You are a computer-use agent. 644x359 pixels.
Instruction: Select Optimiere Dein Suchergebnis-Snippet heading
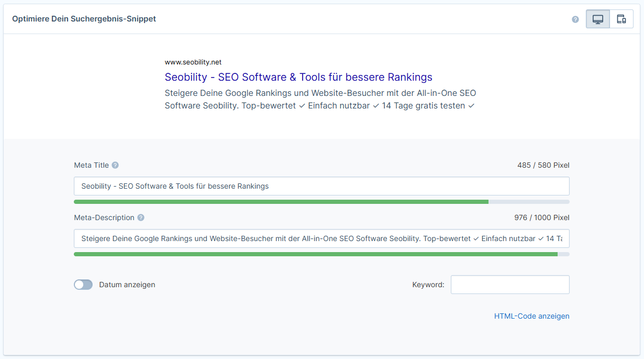point(84,19)
